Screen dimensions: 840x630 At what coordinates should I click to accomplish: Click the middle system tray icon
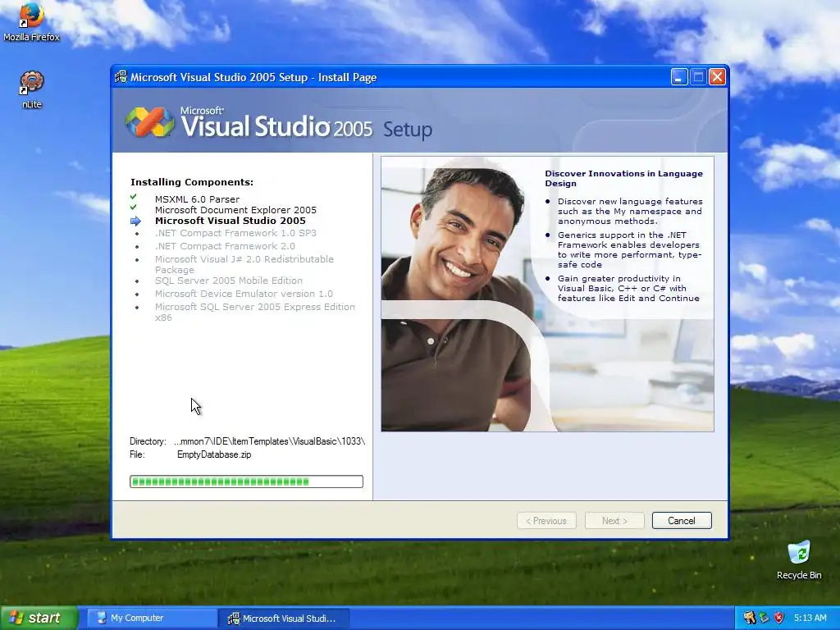[764, 618]
